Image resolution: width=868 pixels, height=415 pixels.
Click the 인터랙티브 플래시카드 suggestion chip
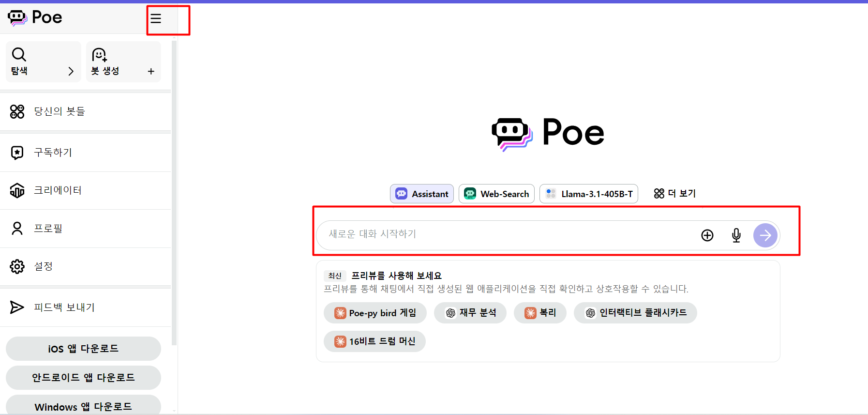635,313
